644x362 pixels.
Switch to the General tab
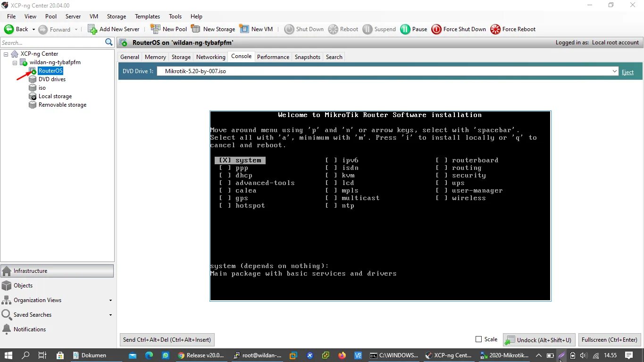[130, 57]
